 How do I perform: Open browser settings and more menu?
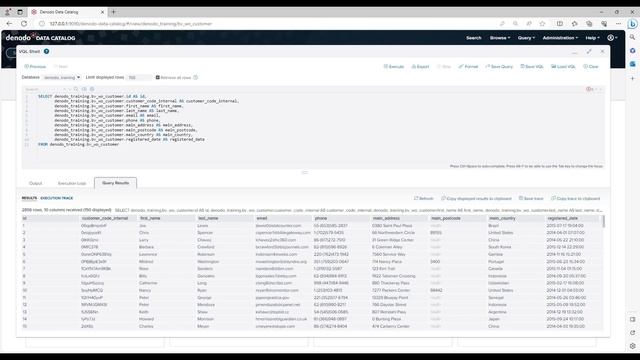click(x=618, y=24)
